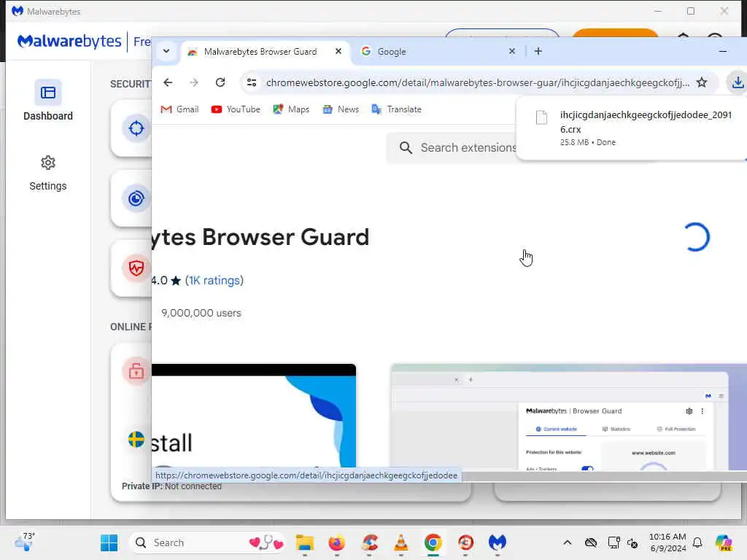The image size is (747, 560).
Task: Open Copilot preview icon in taskbar
Action: (724, 542)
